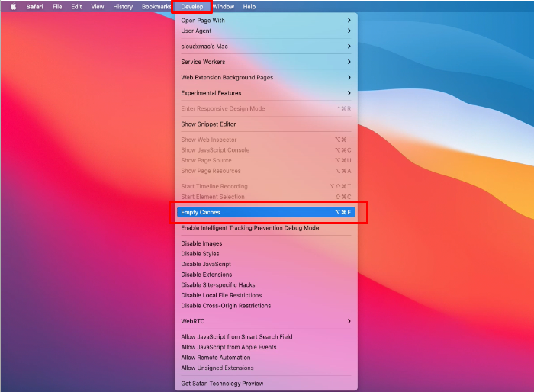Click Start Timeline Recording item

pos(266,186)
